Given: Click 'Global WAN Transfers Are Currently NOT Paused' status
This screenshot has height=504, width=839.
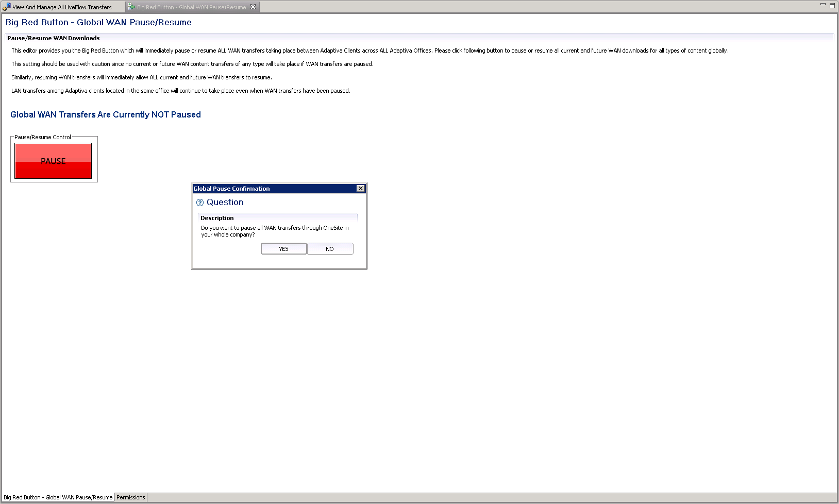Looking at the screenshot, I should (x=106, y=114).
